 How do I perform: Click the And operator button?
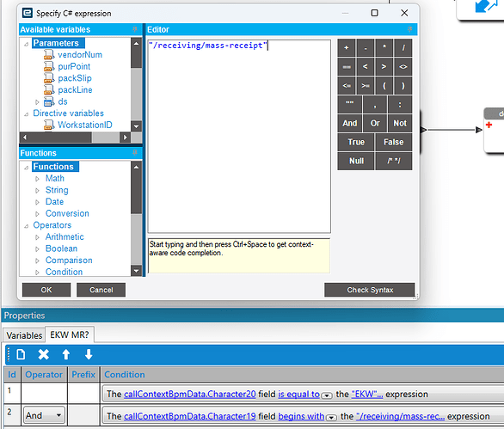349,124
